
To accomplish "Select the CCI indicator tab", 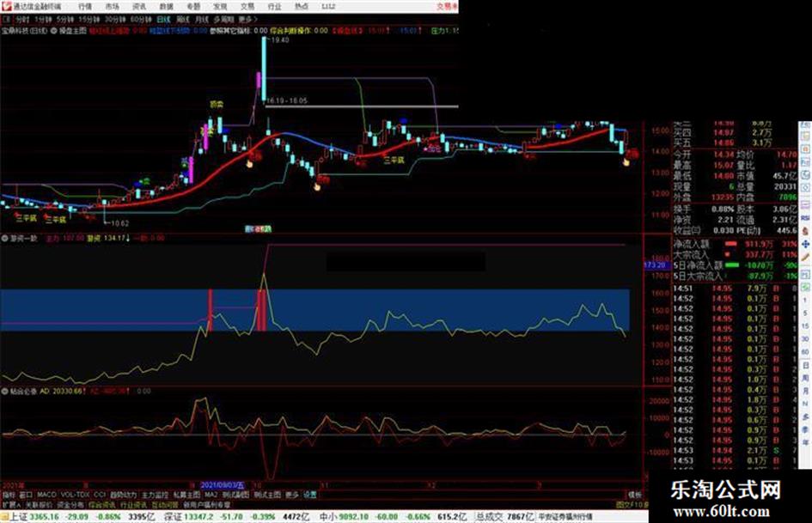I will pos(100,495).
